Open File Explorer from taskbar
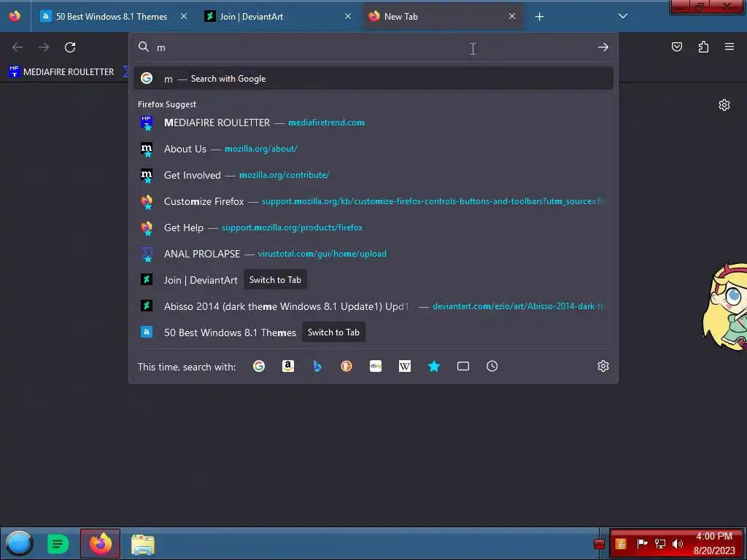This screenshot has width=747, height=560. pyautogui.click(x=142, y=544)
